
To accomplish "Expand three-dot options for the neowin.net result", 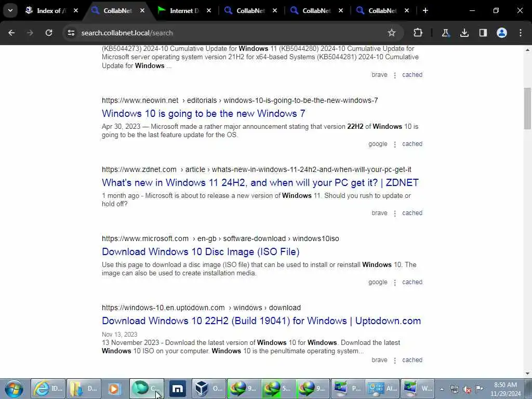I will click(x=395, y=144).
